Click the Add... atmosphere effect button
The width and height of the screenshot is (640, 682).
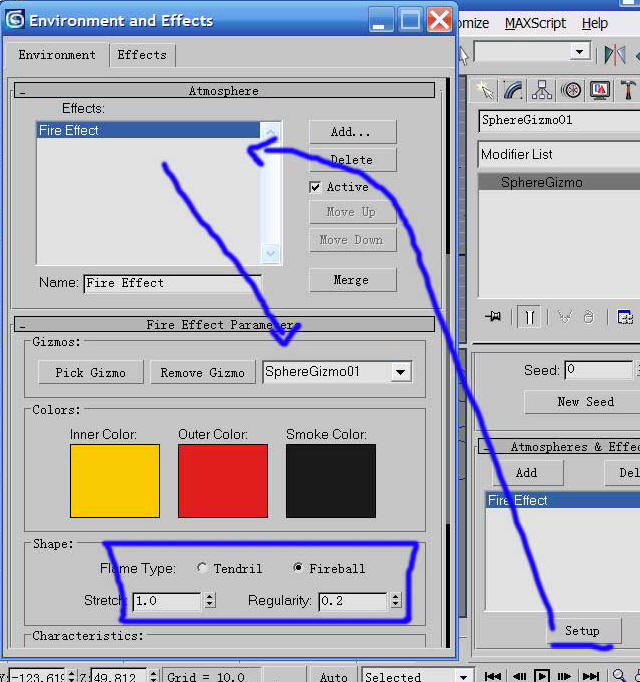tap(353, 132)
